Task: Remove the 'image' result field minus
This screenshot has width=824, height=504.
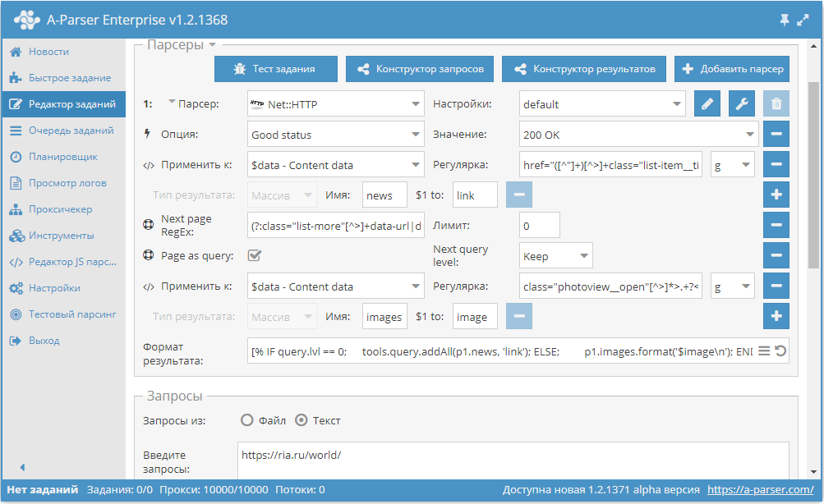Action: (x=519, y=316)
